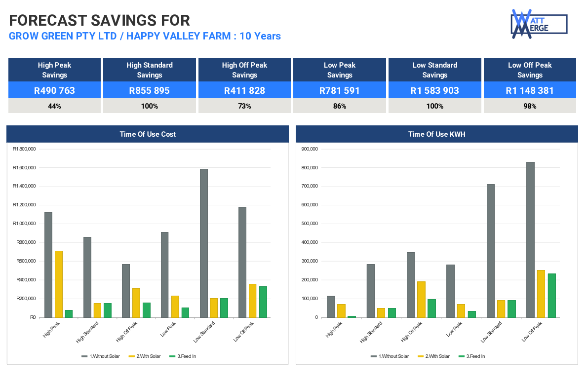The image size is (588, 386).
Task: Select the R855 895 High Standard savings value
Action: (150, 90)
